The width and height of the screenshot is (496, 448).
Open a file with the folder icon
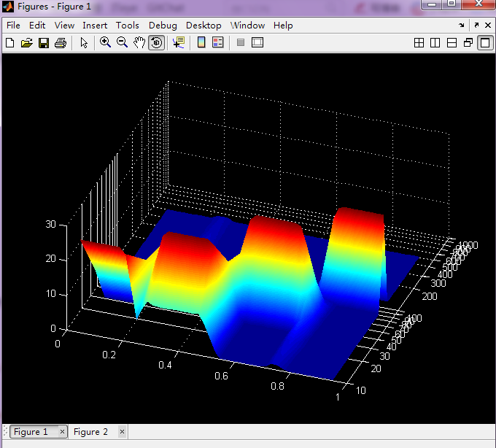click(26, 43)
